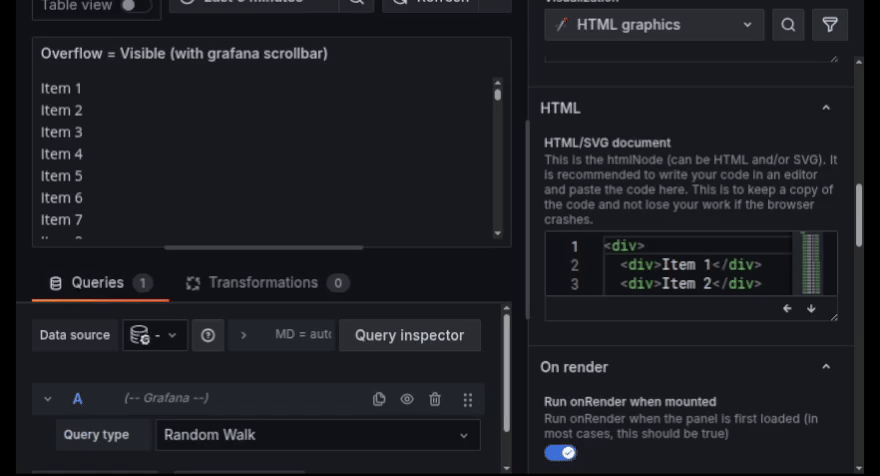Open the visualization search icon button
880x476 pixels.
tap(788, 25)
